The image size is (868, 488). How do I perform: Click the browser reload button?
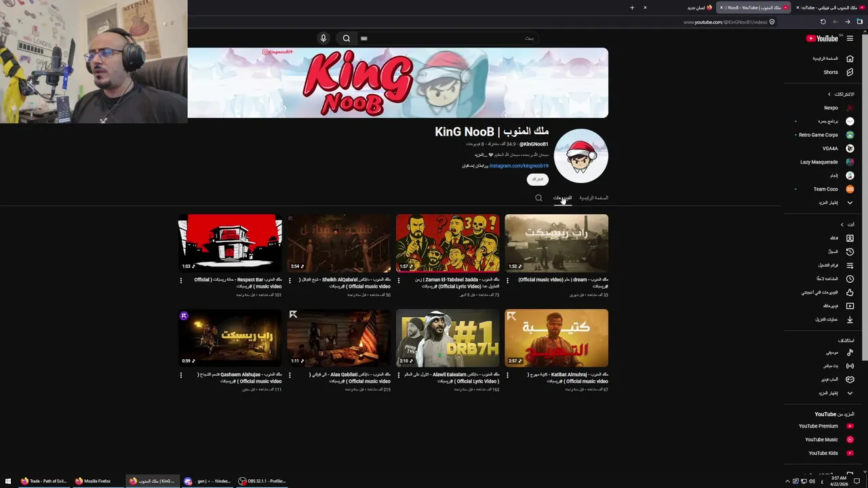pos(823,22)
